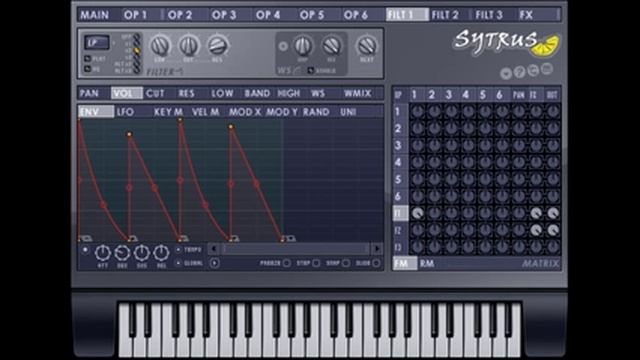Select the KEY M articulation source

click(168, 112)
